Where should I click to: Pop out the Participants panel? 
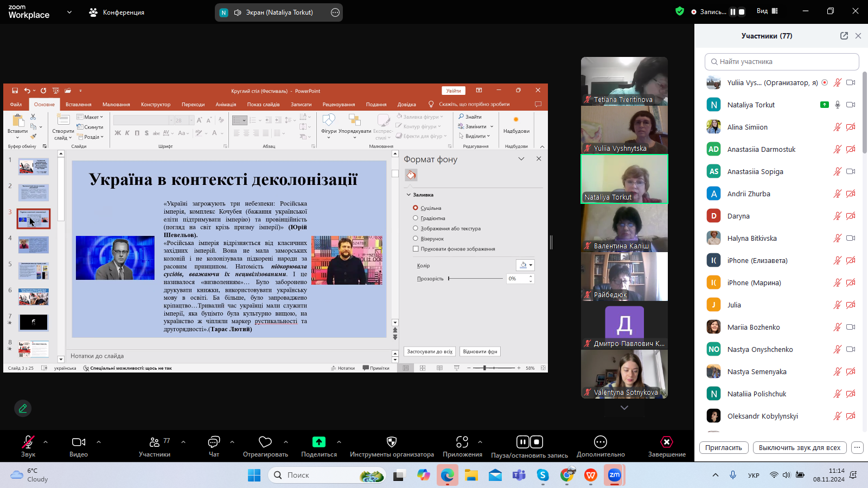tap(844, 36)
